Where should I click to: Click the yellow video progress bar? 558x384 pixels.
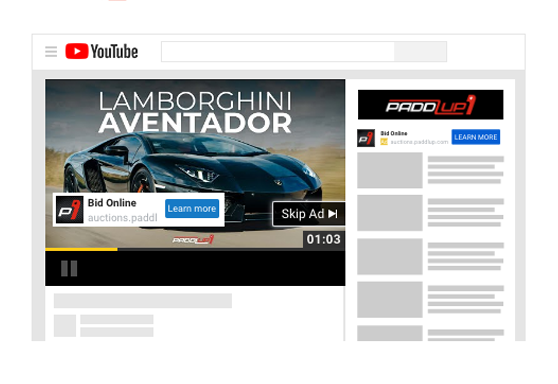click(81, 249)
